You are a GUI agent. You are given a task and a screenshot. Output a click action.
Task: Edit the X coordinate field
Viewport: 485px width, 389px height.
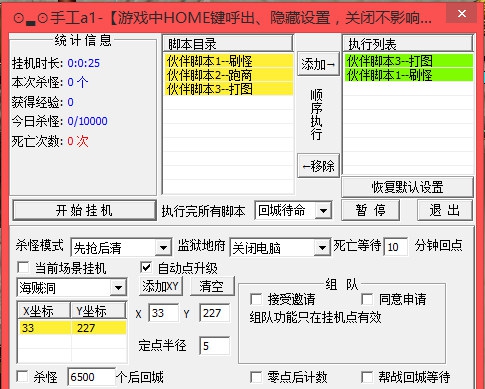[x=164, y=313]
